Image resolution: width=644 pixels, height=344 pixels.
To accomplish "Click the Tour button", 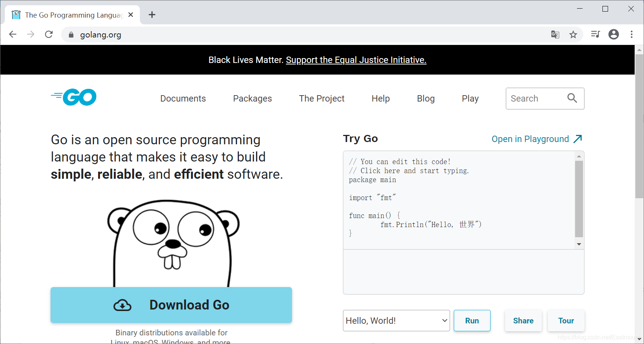I will [x=566, y=321].
